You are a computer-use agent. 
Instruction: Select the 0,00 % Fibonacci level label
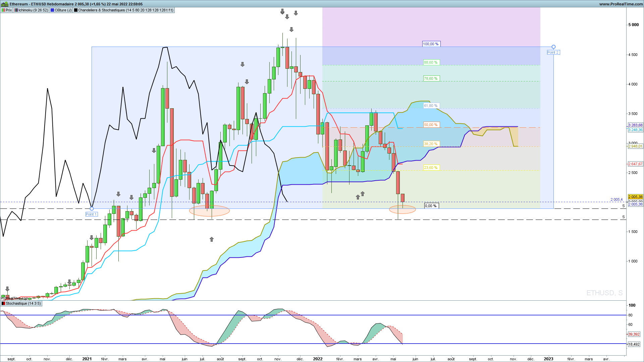[431, 206]
